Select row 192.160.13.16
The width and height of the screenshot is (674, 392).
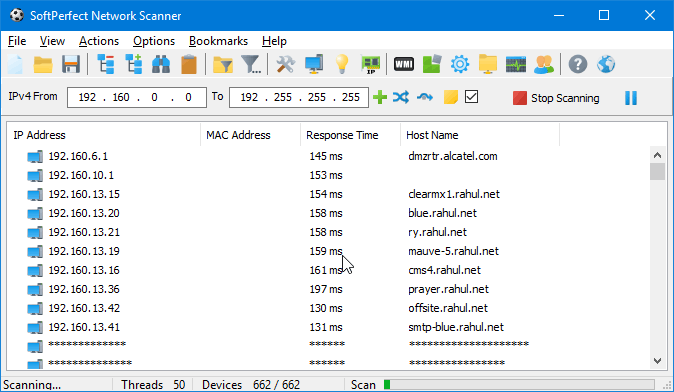329,270
